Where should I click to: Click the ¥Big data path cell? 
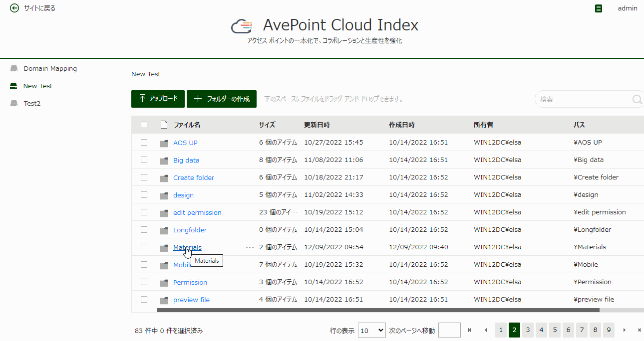point(589,160)
